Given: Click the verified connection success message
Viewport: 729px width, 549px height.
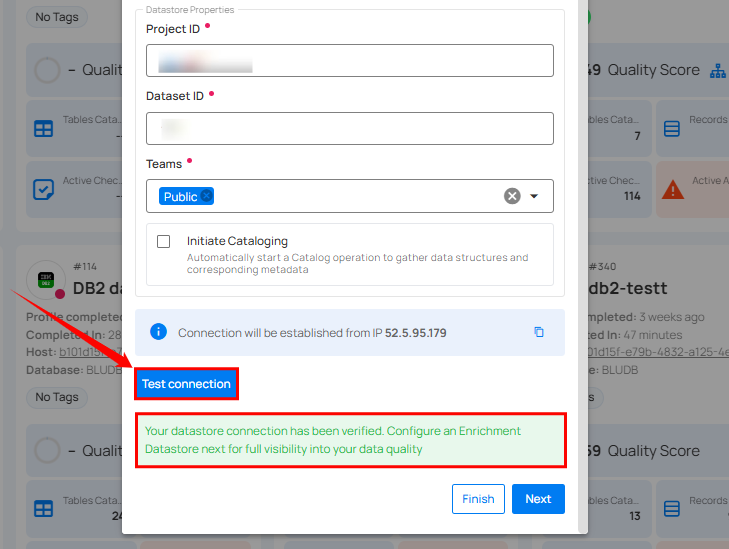Looking at the screenshot, I should [x=350, y=440].
